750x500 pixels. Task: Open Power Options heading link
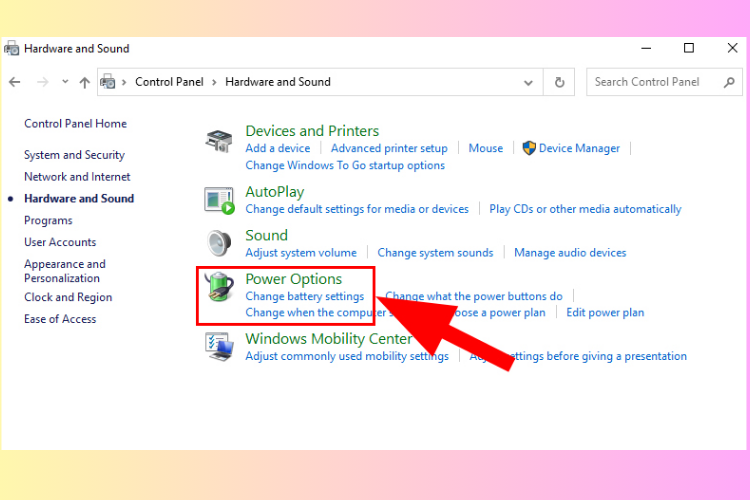(x=294, y=279)
